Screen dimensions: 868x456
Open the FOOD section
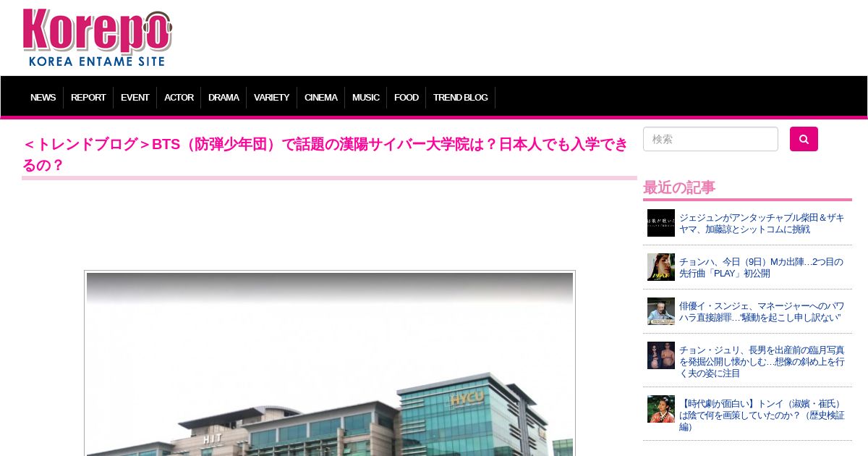tap(406, 97)
